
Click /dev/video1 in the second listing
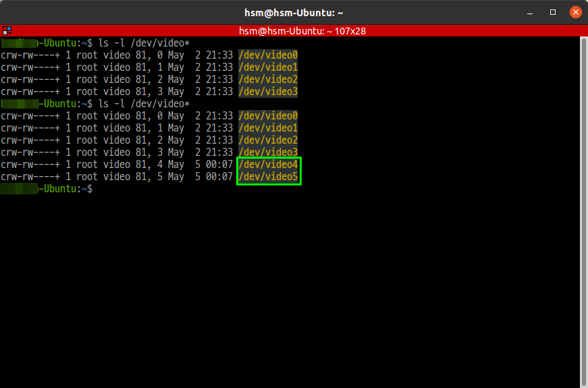point(268,128)
